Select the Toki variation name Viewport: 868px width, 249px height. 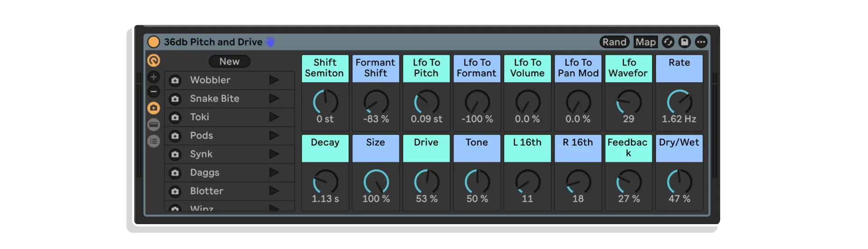point(199,117)
